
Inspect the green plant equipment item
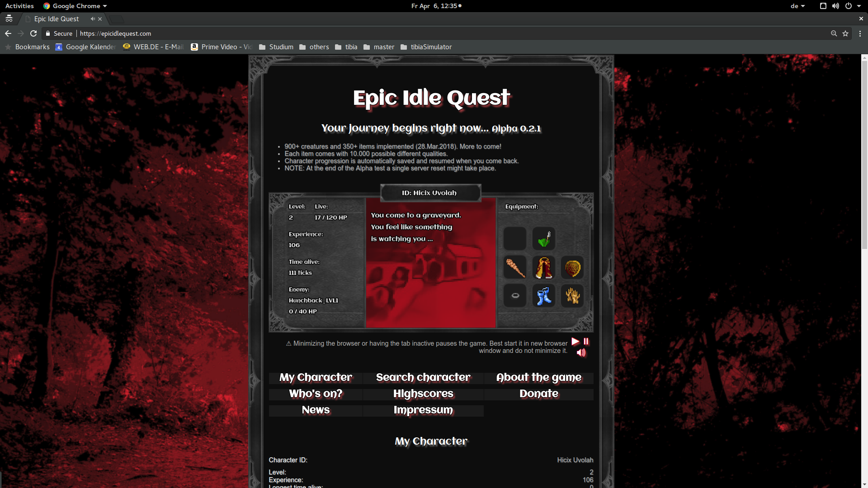coord(543,238)
